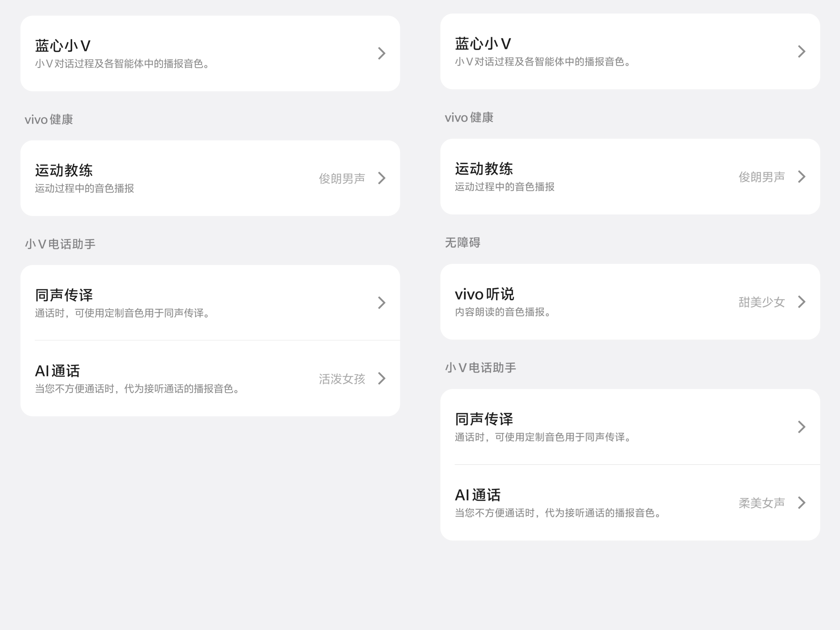Click right panel description 运动过程中的音色播报
Viewport: 840px width, 630px height.
click(x=505, y=187)
